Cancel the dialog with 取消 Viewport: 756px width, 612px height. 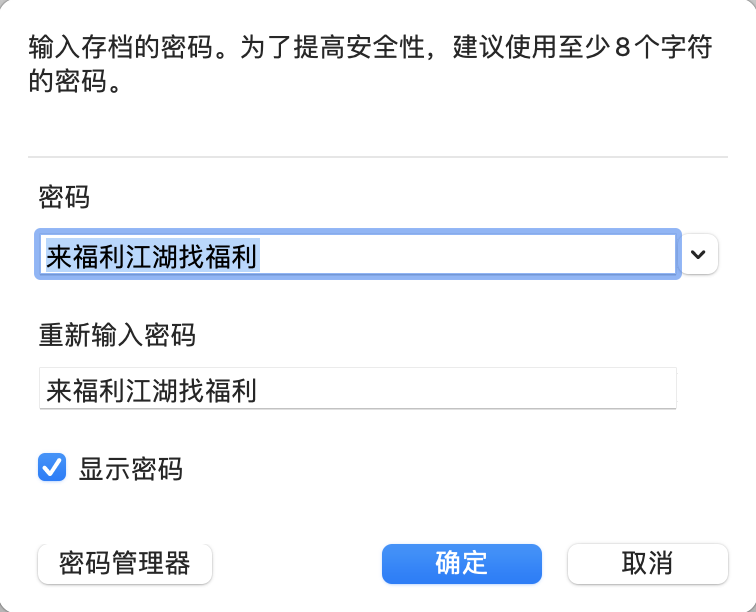pyautogui.click(x=647, y=564)
